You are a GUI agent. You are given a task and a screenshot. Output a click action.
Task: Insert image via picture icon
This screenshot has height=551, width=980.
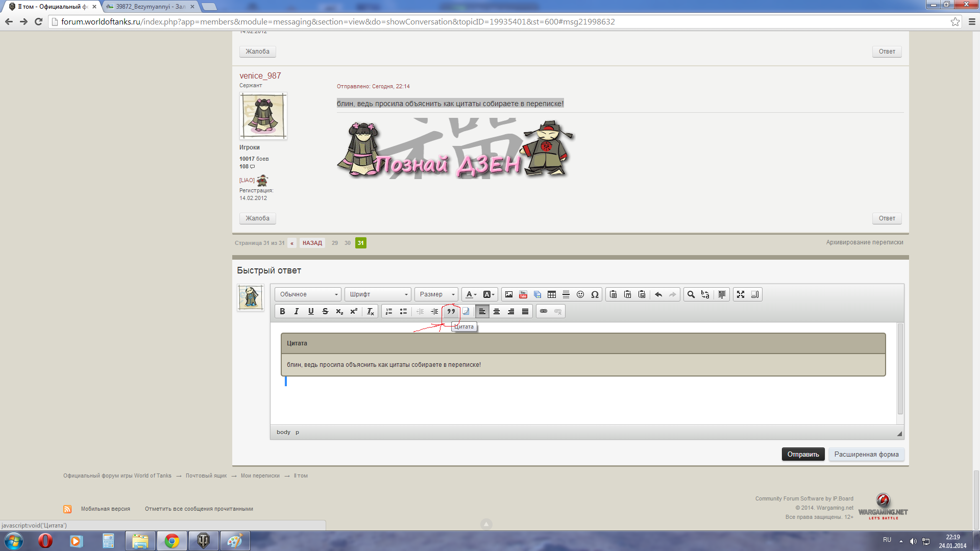[x=509, y=294]
